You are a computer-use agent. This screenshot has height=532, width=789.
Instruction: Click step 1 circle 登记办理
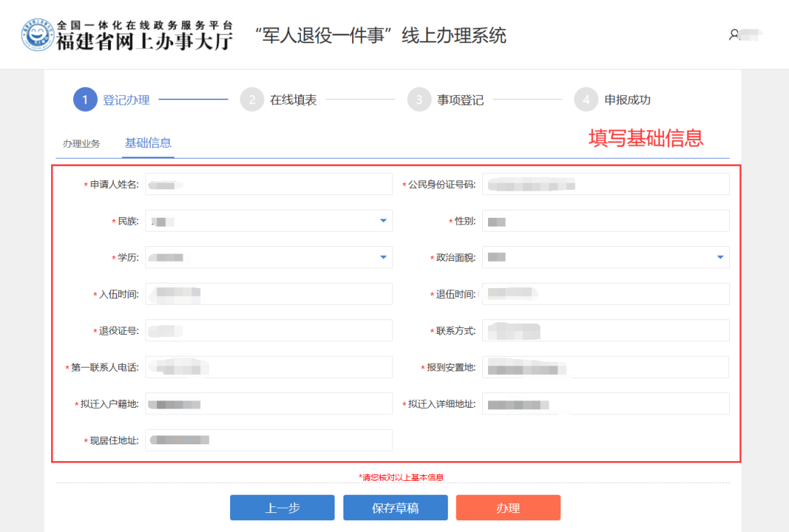click(85, 100)
